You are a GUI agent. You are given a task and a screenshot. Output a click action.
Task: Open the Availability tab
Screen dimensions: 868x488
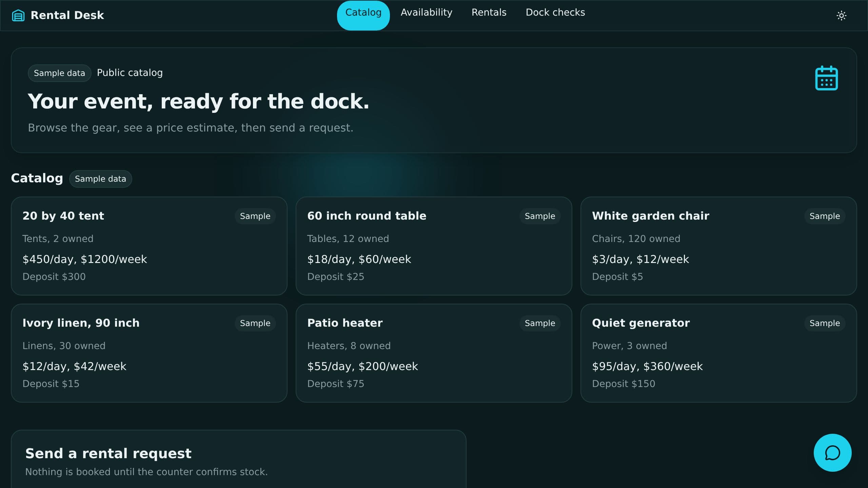426,13
